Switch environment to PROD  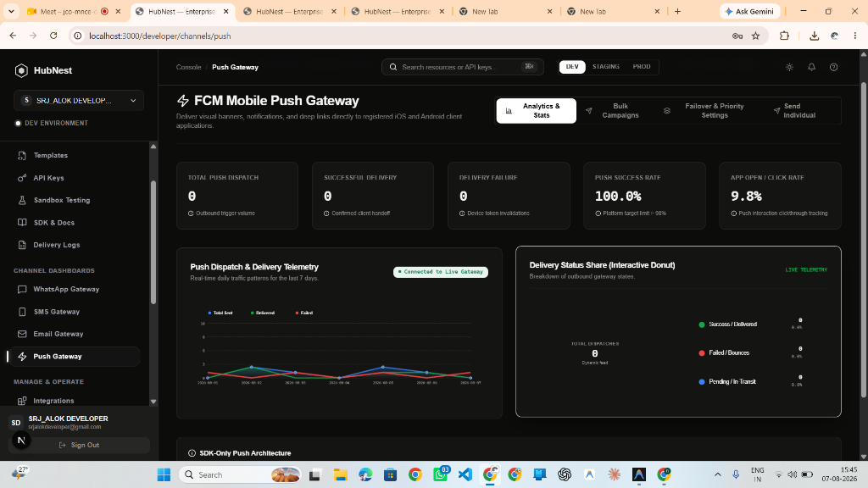[642, 66]
